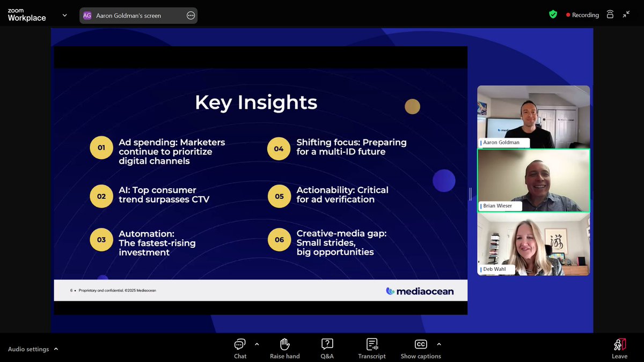Expand the Chat options chevron
This screenshot has height=362, width=644.
pyautogui.click(x=257, y=344)
